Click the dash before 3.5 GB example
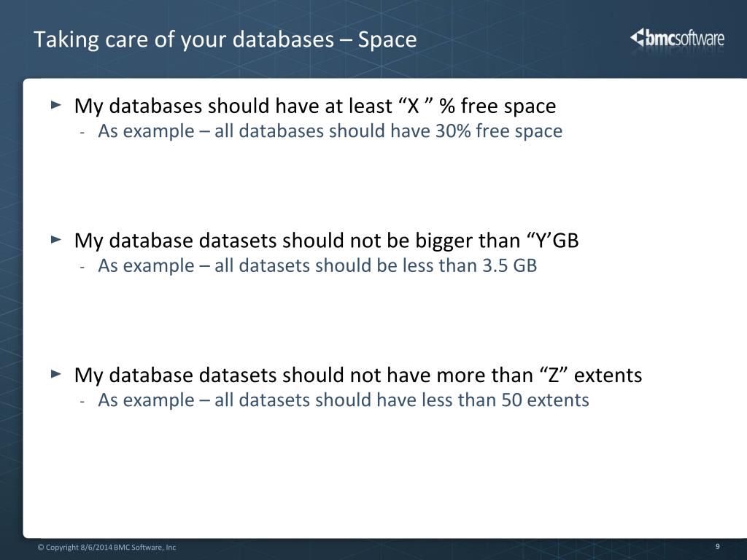The image size is (747, 560). coord(82,268)
